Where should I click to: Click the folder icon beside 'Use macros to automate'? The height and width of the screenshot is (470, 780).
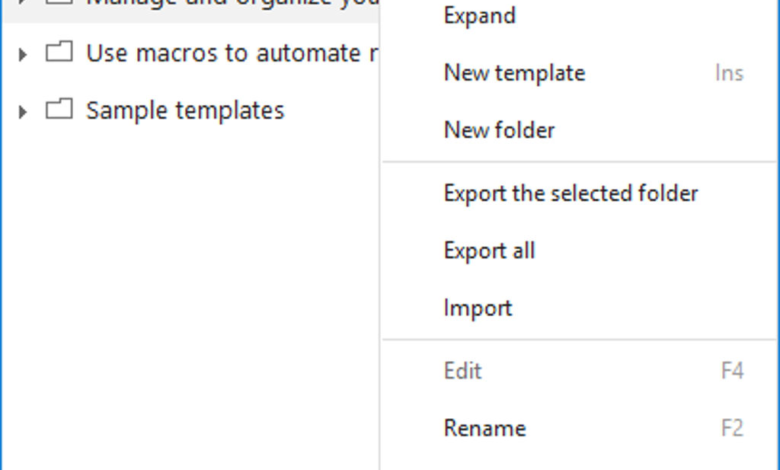point(60,53)
